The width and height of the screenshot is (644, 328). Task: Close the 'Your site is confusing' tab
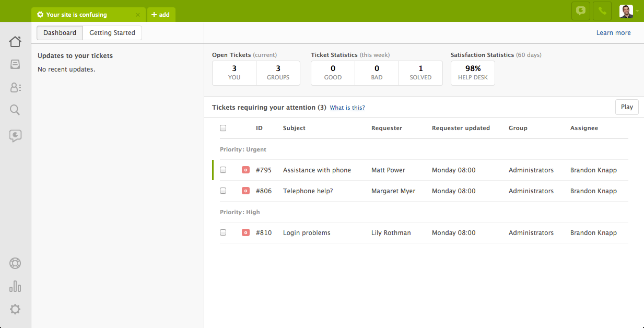pos(137,15)
